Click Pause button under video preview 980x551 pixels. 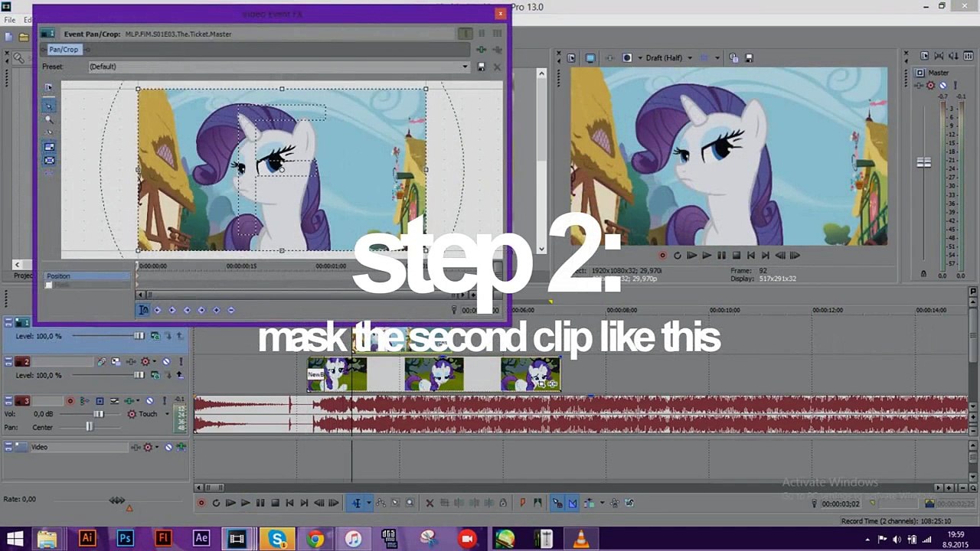(721, 256)
